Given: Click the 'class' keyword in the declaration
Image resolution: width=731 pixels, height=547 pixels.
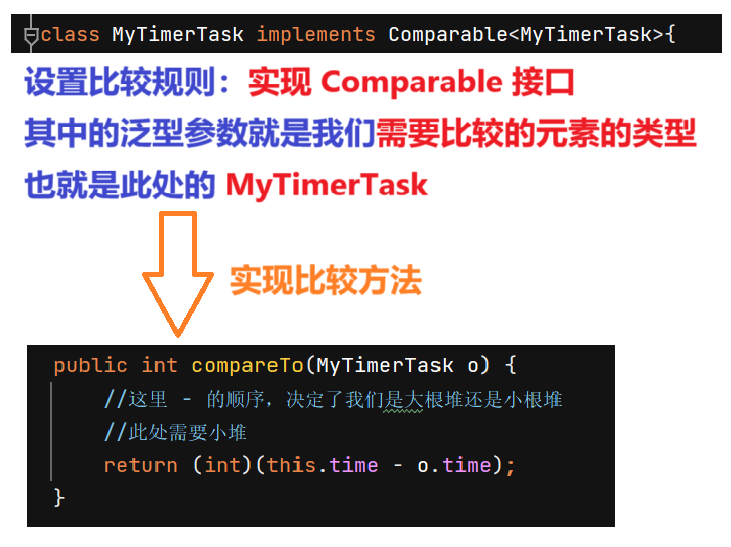Looking at the screenshot, I should coord(70,35).
